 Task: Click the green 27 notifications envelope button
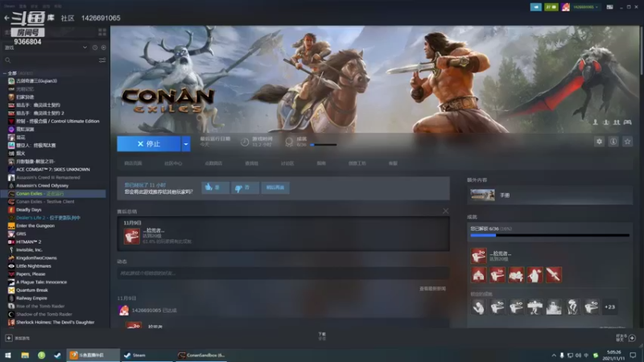click(551, 7)
